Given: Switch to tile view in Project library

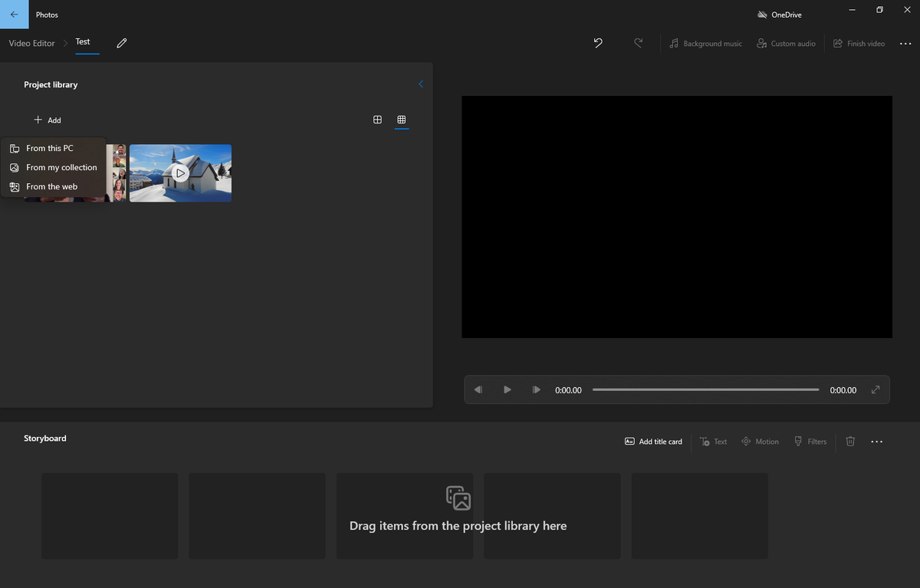Looking at the screenshot, I should pos(377,120).
